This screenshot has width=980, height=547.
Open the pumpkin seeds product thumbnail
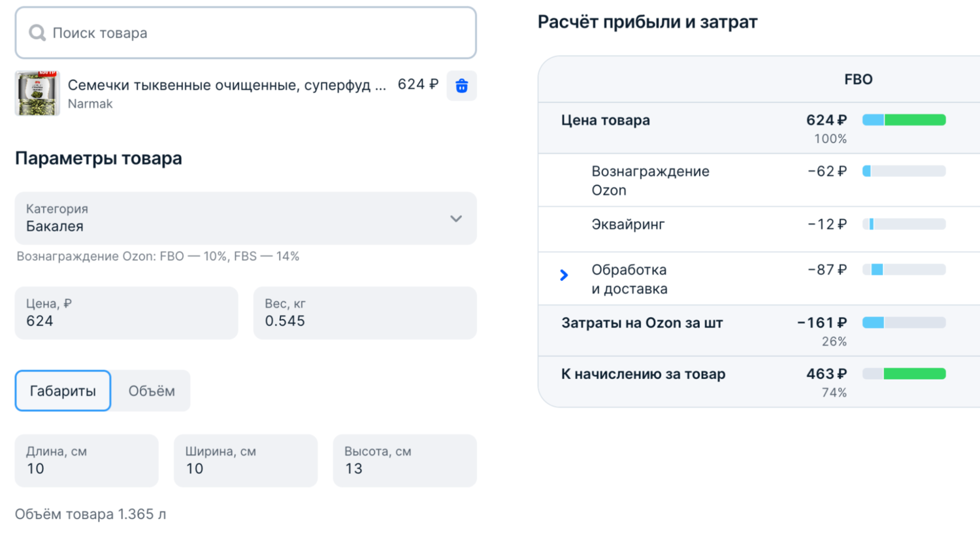click(37, 93)
